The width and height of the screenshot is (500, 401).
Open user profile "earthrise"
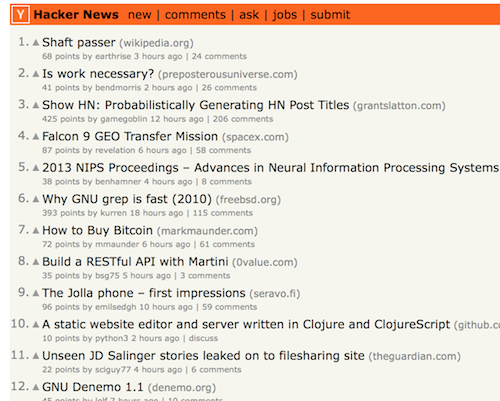[113, 56]
